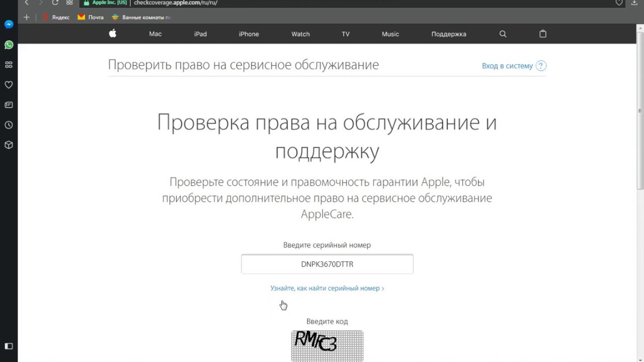Open Apple site search magnifier
The width and height of the screenshot is (644, 362).
503,34
